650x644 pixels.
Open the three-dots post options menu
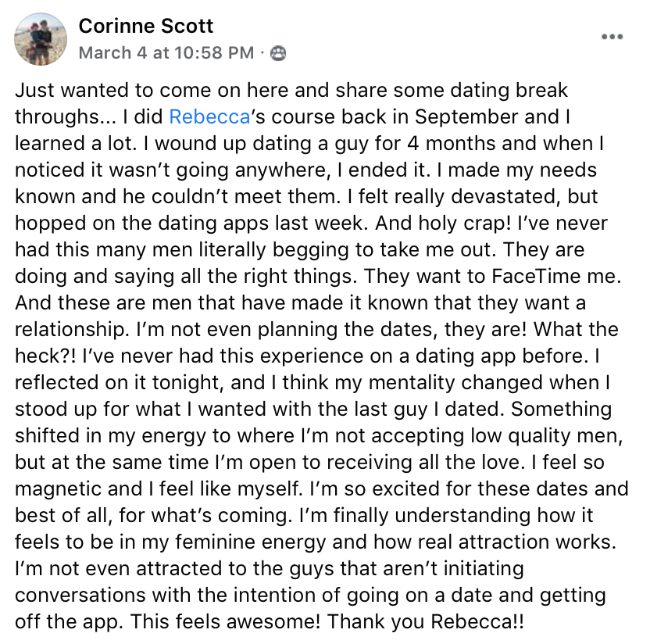click(x=612, y=37)
